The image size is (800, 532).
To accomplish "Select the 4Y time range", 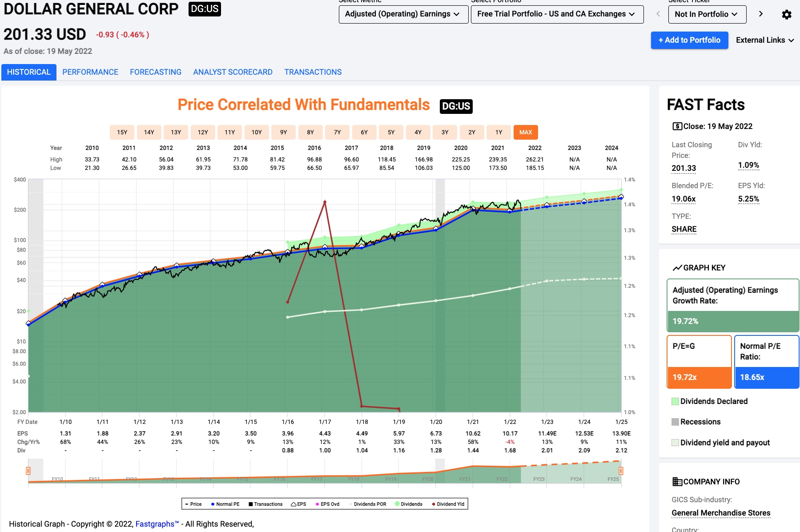I will (x=418, y=132).
